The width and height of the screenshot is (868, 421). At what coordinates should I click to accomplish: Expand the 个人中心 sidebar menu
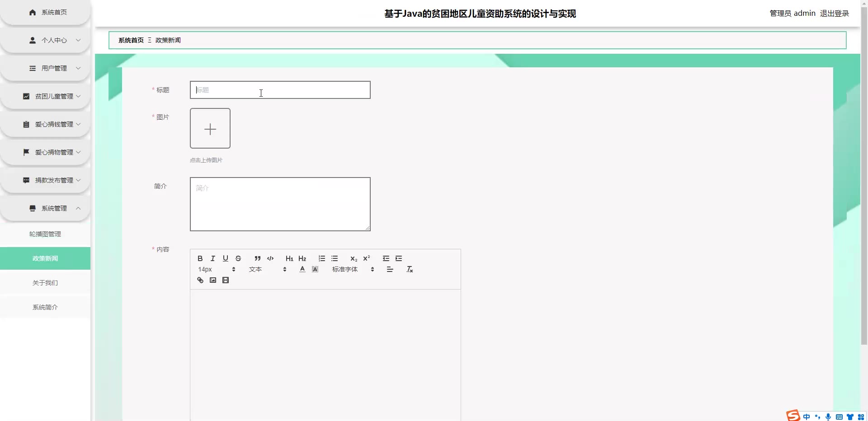45,40
